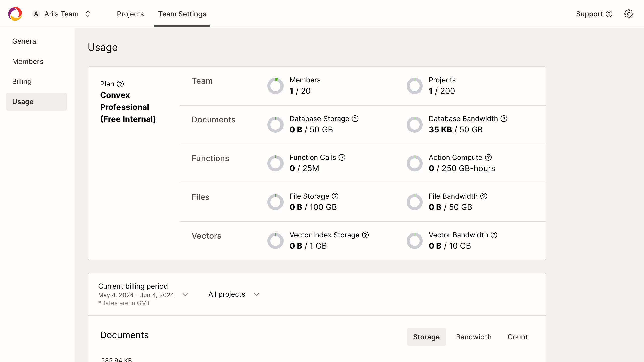Click the "0 B / 1 GB" vector storage value
This screenshot has width=644, height=362.
[308, 246]
